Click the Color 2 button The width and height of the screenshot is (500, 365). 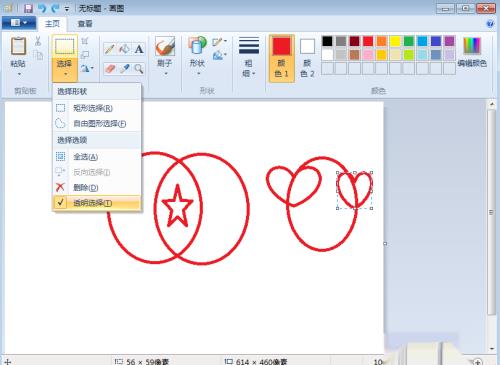tap(307, 58)
